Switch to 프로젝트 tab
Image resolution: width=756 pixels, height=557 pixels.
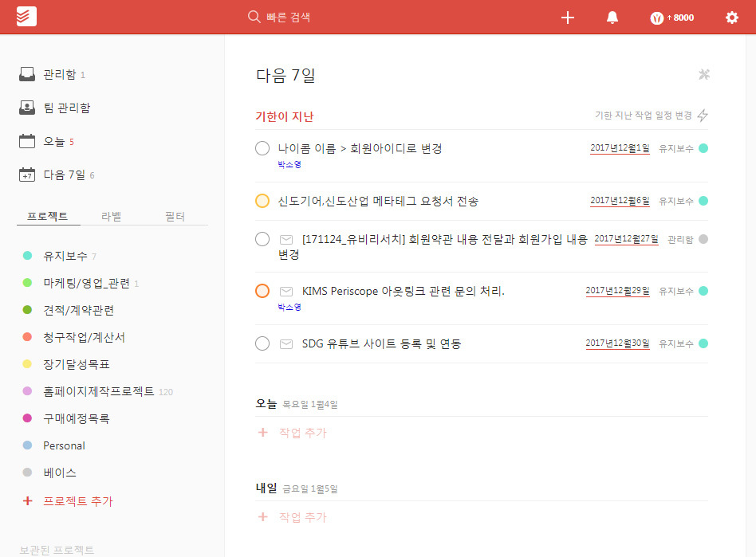(47, 216)
